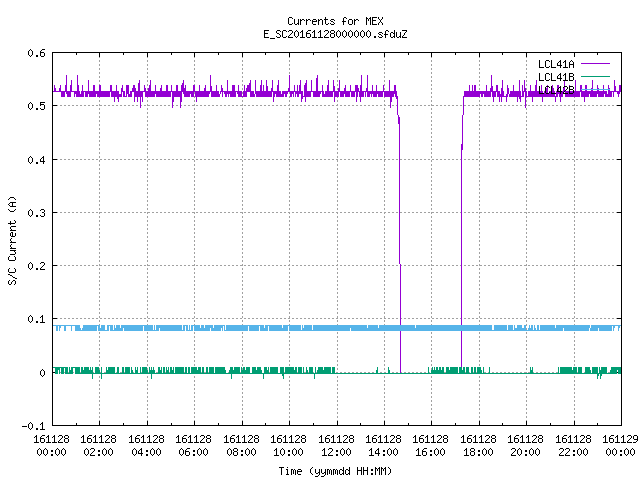Click the '161129 00:00' time axis label
This screenshot has width=640, height=480.
[620, 445]
